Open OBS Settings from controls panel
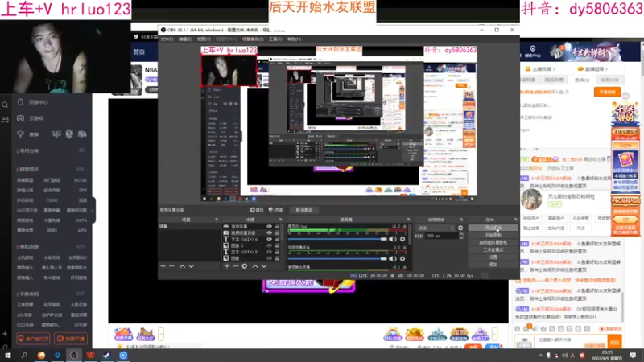Image resolution: width=644 pixels, height=362 pixels. 493,257
